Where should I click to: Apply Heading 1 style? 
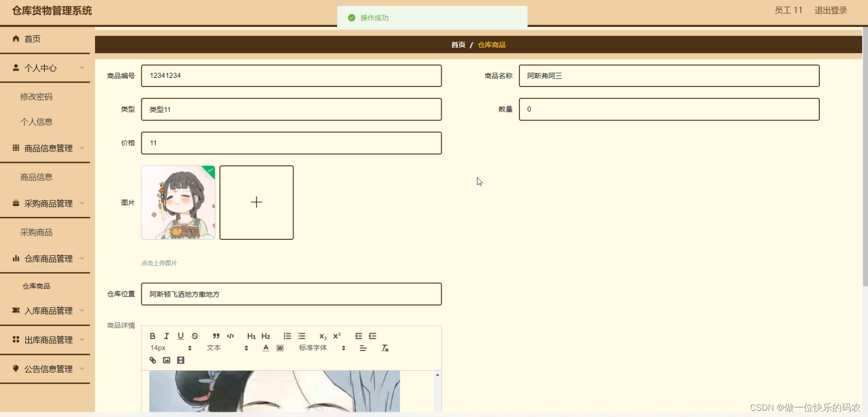252,336
